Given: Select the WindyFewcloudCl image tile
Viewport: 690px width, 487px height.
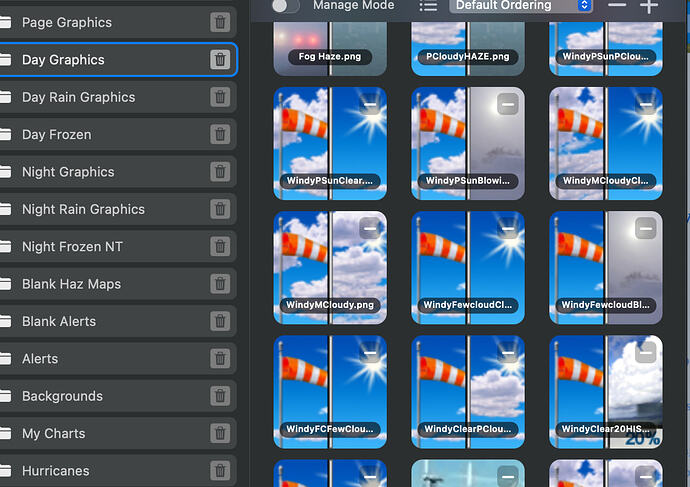Looking at the screenshot, I should [x=468, y=267].
